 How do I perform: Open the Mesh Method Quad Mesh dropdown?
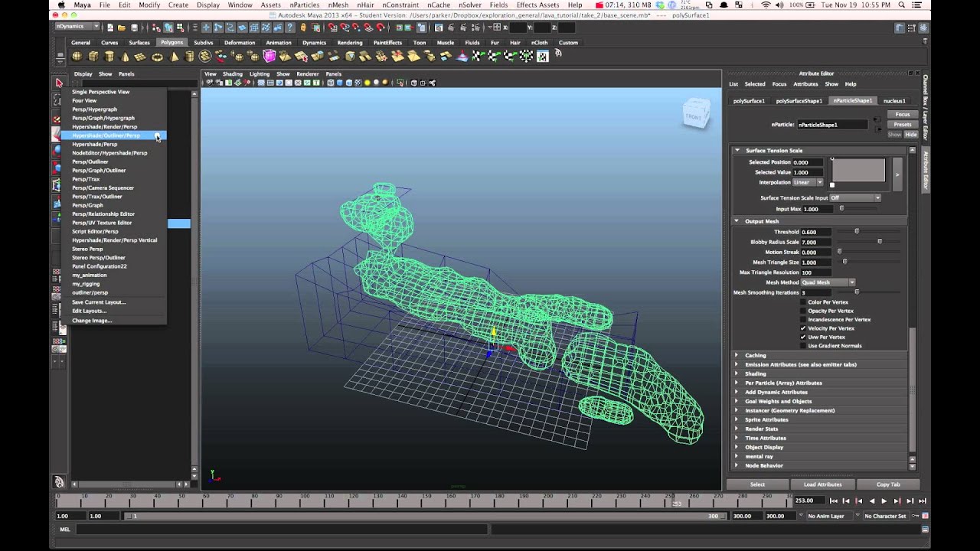click(x=828, y=282)
